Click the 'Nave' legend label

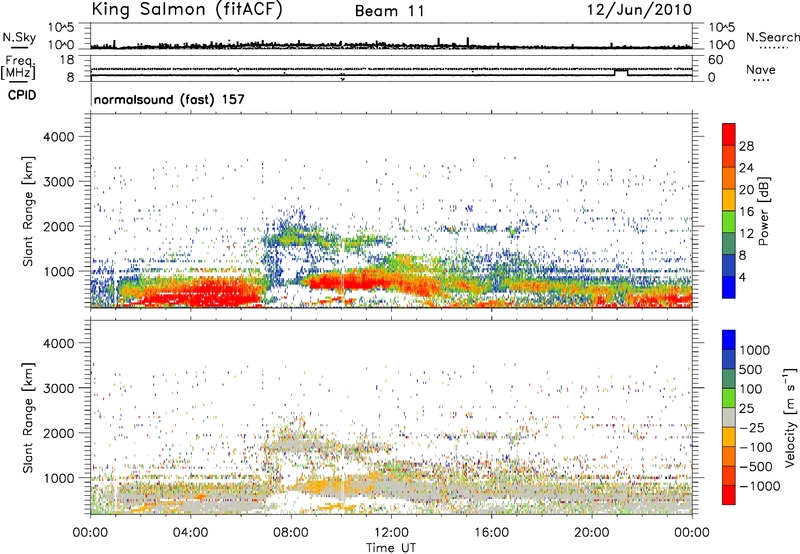761,69
